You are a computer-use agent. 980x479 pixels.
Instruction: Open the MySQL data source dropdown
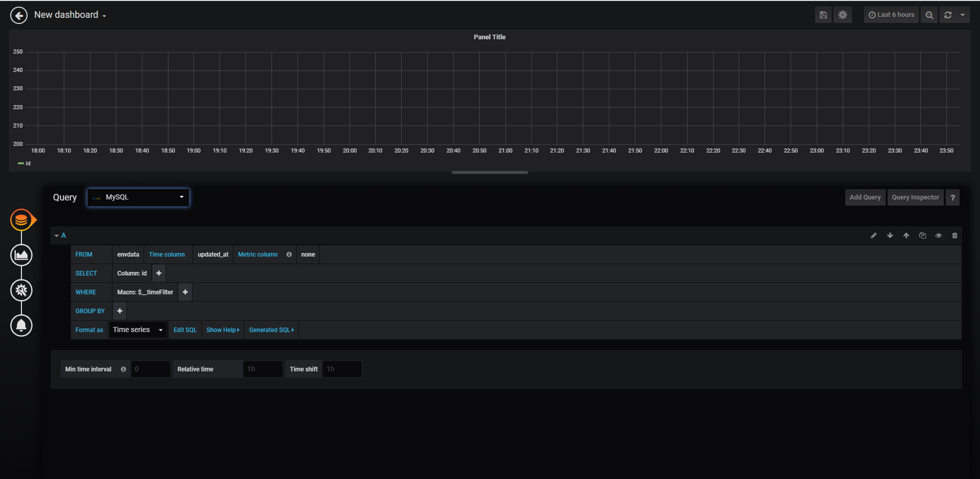pos(138,197)
